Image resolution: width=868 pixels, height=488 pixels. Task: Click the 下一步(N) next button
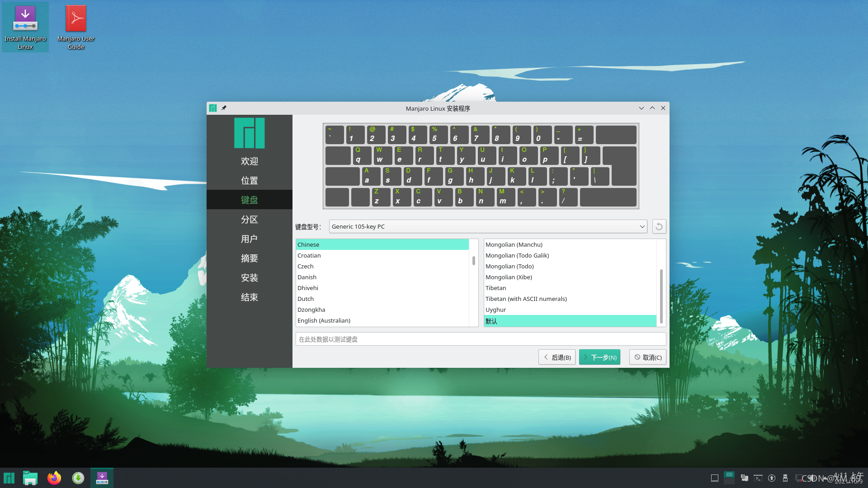[599, 357]
